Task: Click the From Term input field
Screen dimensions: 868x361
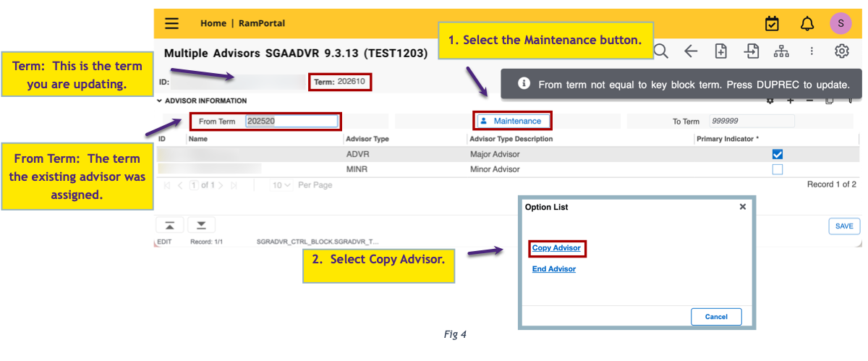Action: (292, 122)
